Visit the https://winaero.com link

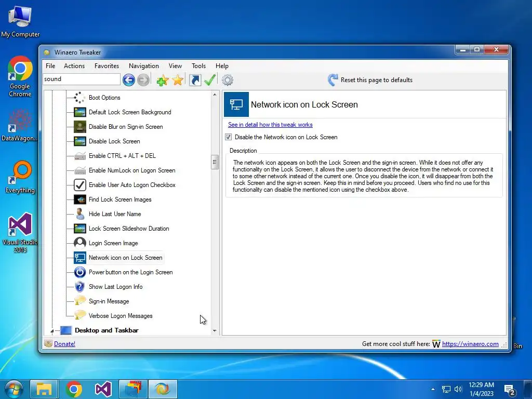point(470,344)
